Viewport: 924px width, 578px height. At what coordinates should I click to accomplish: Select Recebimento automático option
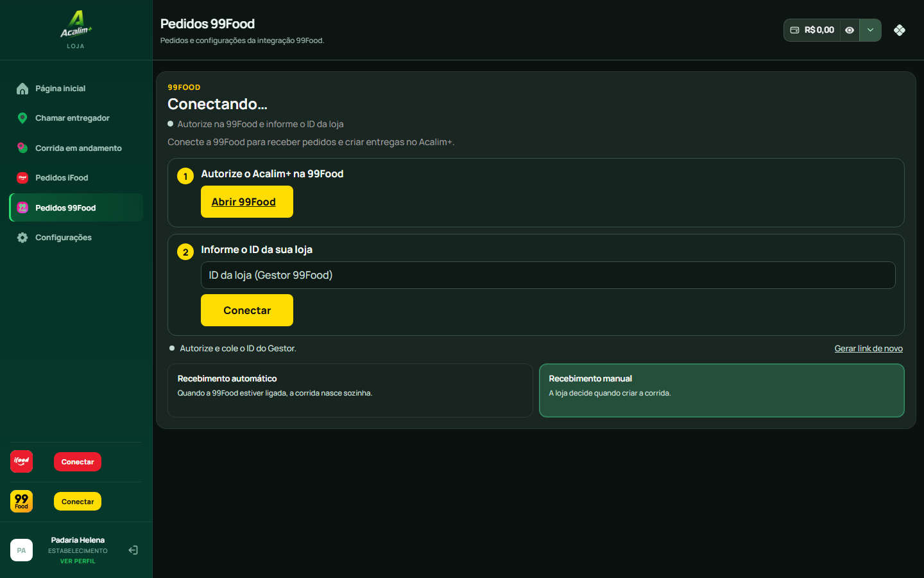350,390
